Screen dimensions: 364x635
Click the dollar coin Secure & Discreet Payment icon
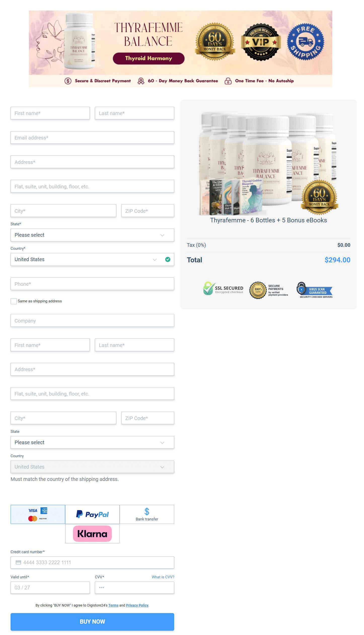click(x=68, y=81)
